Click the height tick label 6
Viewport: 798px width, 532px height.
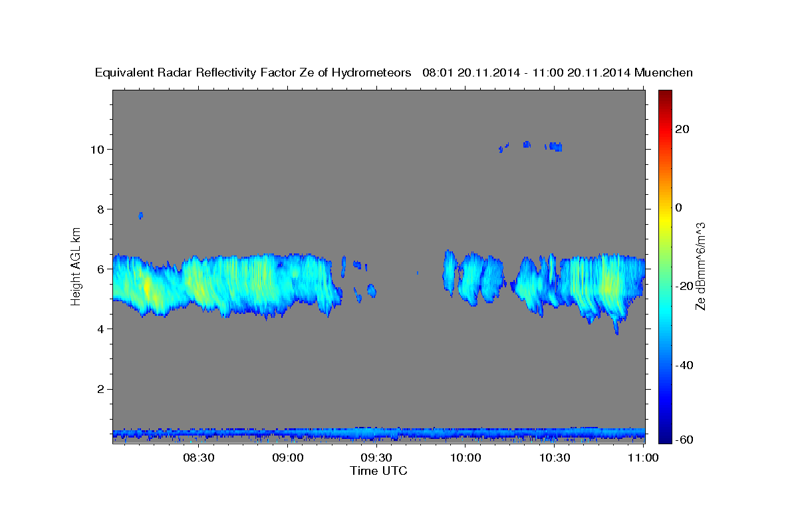102,269
